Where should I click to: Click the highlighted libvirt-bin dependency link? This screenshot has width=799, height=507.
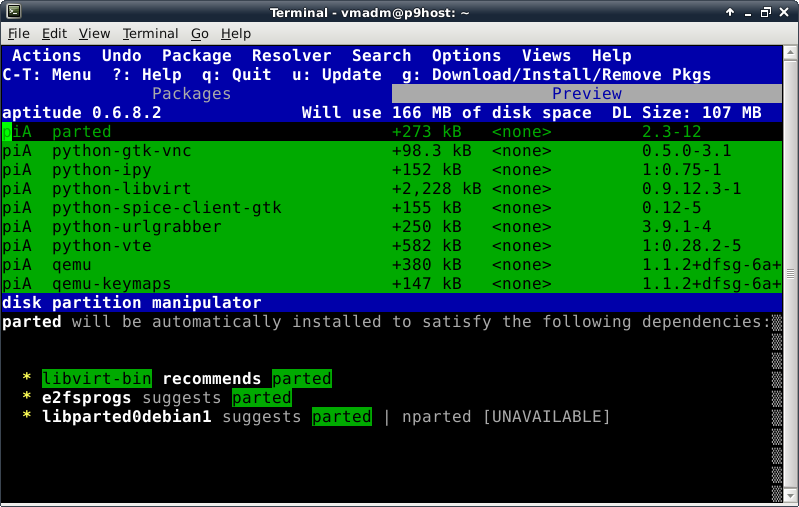96,379
